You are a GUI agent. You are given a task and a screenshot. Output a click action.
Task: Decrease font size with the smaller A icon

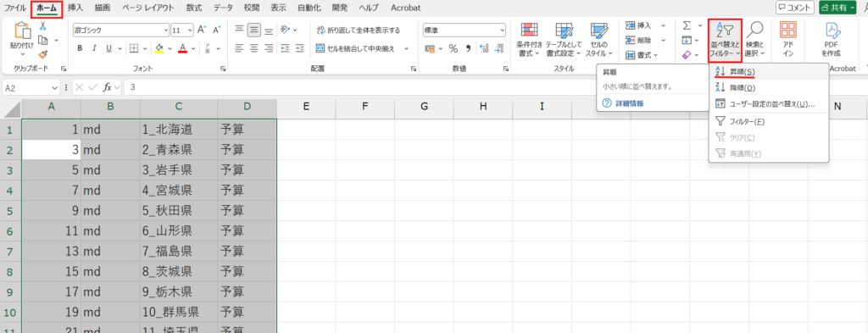click(216, 30)
